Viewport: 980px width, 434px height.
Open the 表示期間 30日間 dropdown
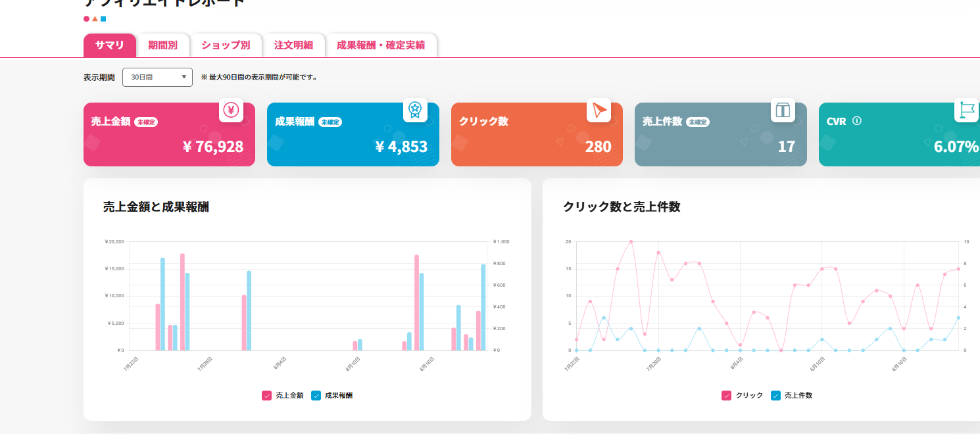coord(157,77)
